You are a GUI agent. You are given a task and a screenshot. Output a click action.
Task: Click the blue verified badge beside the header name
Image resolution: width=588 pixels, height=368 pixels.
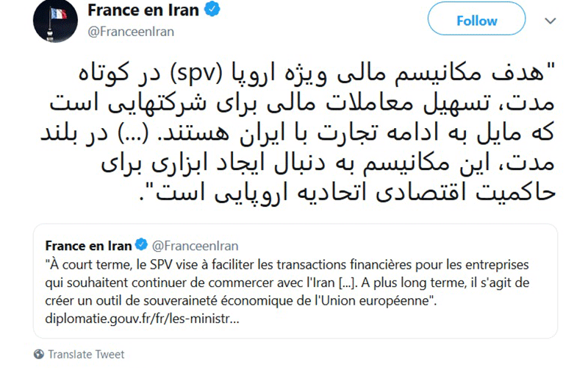pyautogui.click(x=213, y=10)
